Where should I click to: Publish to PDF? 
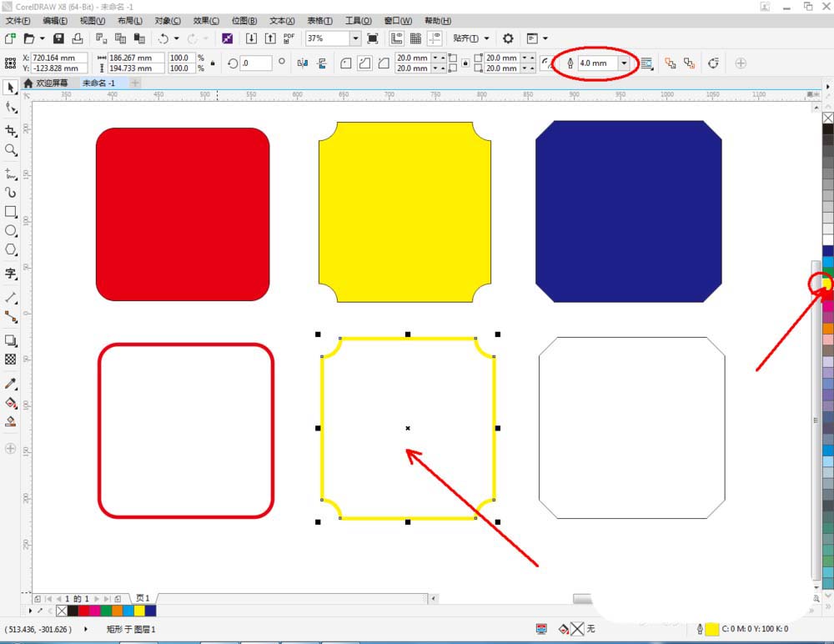(289, 38)
